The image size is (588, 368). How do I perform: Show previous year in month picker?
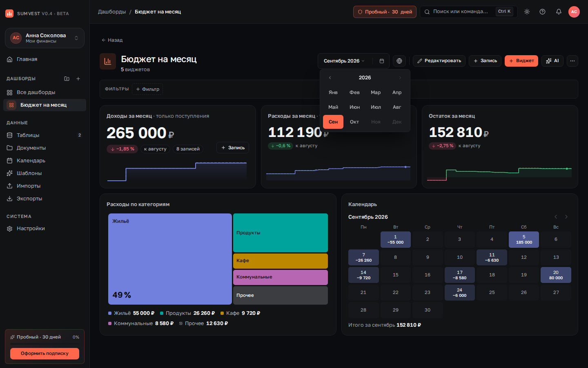tap(330, 78)
